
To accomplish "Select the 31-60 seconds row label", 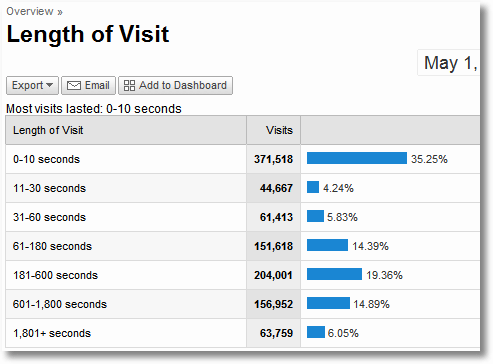I will click(49, 217).
